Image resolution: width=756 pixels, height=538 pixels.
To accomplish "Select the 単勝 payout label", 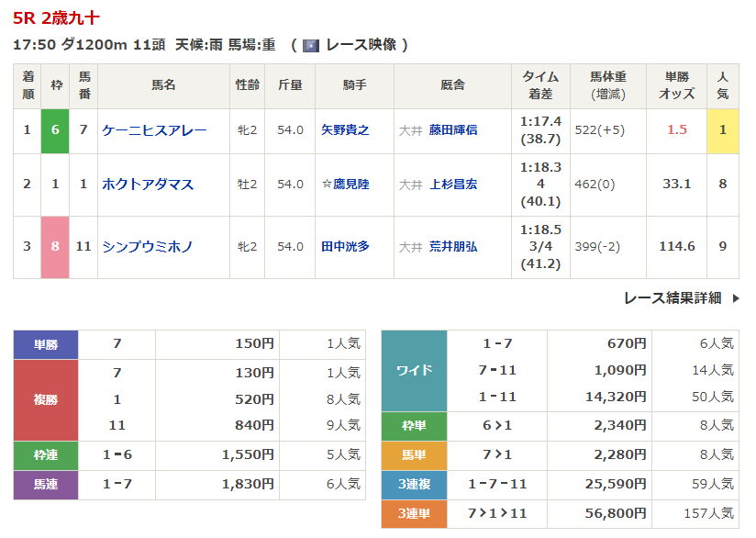I will pos(46,344).
